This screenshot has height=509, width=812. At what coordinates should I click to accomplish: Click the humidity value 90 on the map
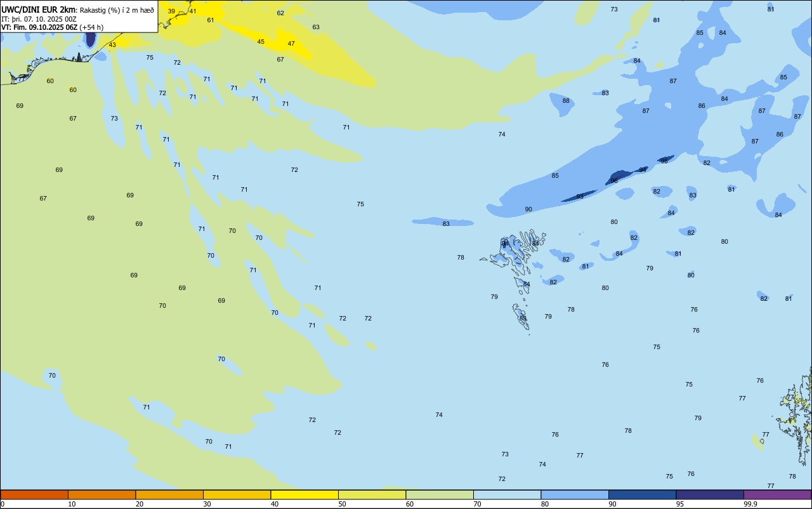[528, 209]
